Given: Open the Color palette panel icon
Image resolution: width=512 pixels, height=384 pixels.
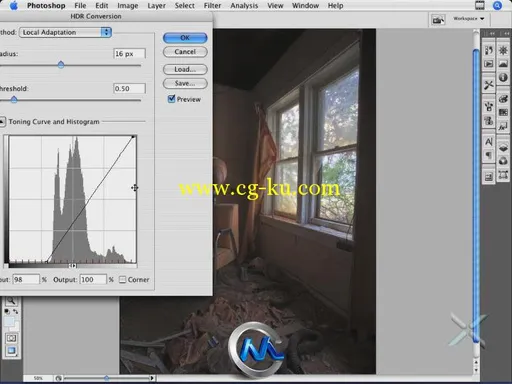Looking at the screenshot, I should point(503,99).
